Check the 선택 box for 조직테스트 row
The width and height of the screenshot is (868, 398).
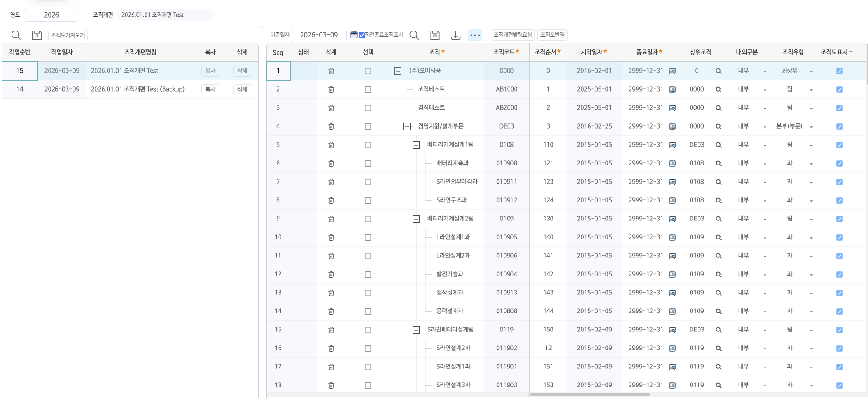pyautogui.click(x=368, y=90)
